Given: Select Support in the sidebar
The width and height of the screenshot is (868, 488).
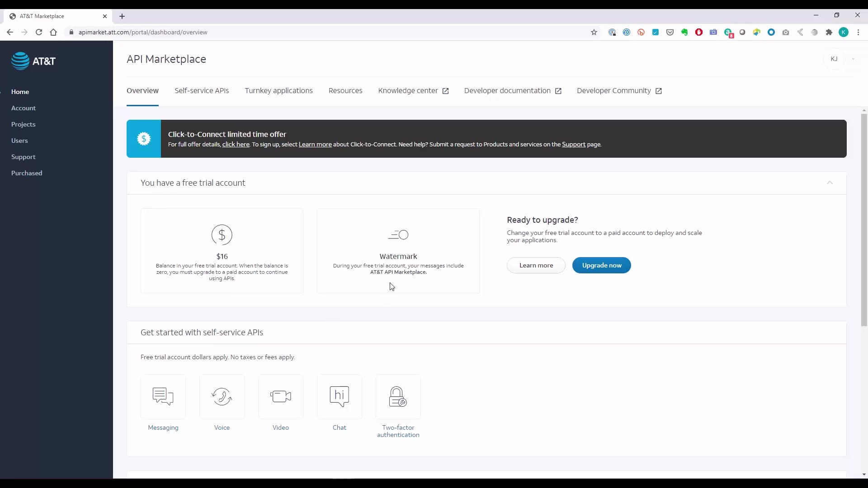Looking at the screenshot, I should 23,157.
